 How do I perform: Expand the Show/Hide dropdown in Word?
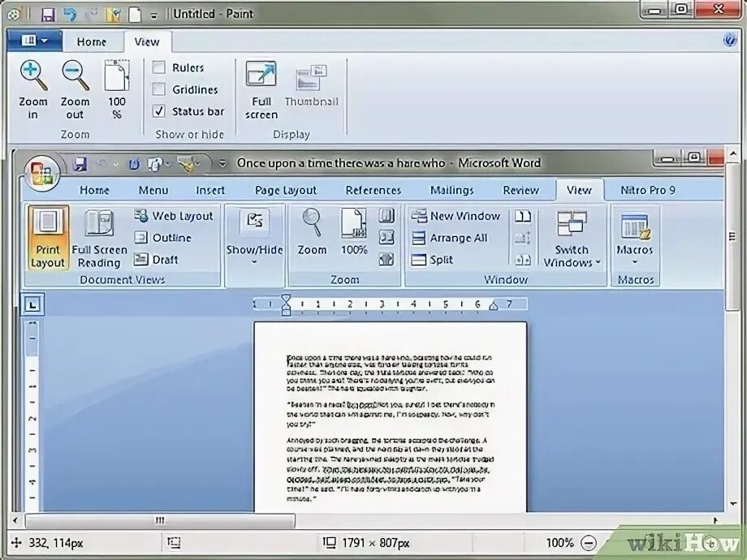coord(254,238)
